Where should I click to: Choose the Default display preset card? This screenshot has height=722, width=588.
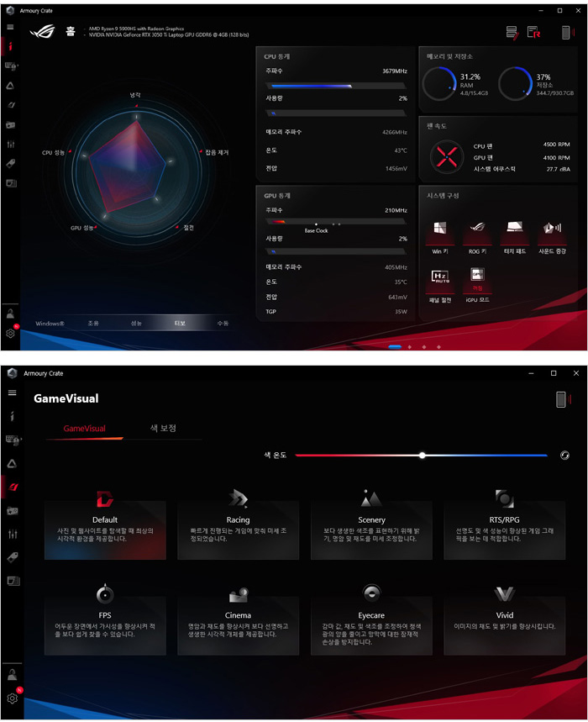[x=105, y=530]
